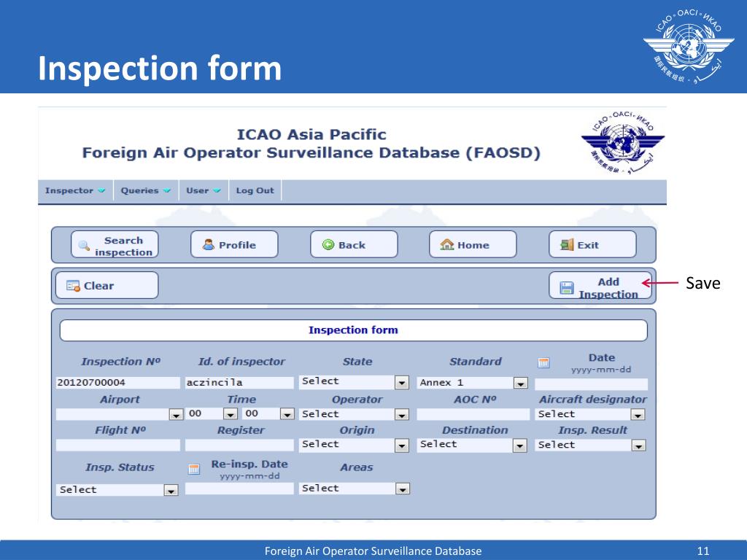The width and height of the screenshot is (747, 560).
Task: Click the Exit button
Action: click(592, 245)
